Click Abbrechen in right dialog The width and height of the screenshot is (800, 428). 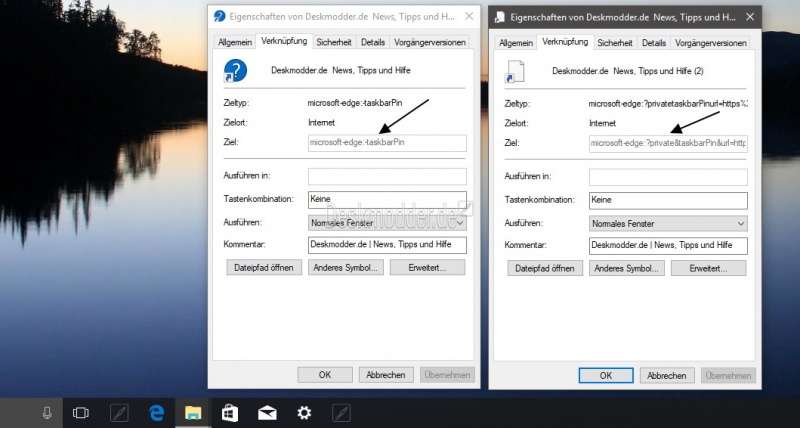click(667, 375)
